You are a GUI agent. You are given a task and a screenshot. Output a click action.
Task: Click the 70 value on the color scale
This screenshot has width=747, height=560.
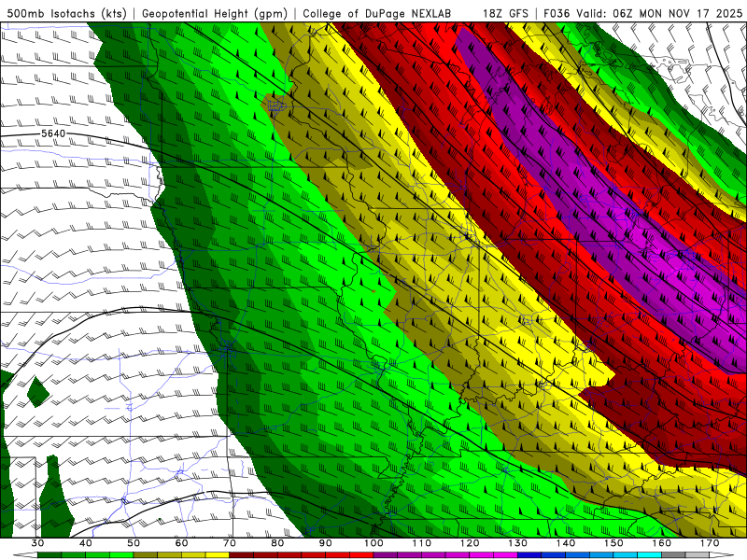click(230, 543)
